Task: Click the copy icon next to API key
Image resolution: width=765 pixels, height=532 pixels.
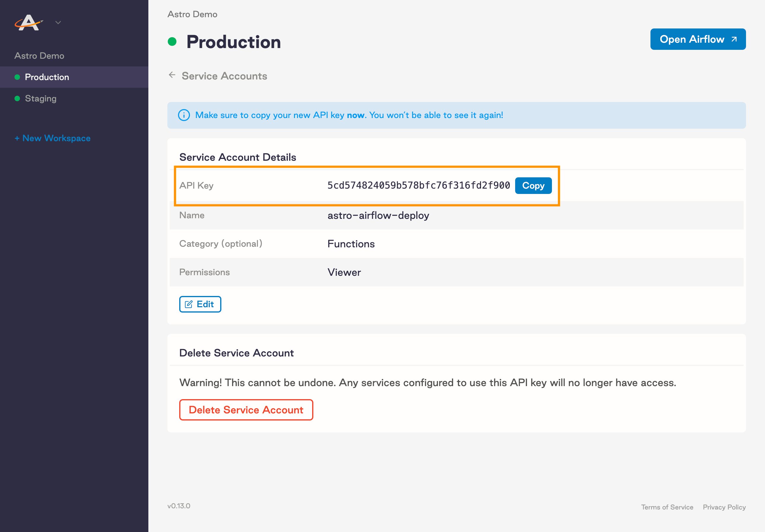Action: pyautogui.click(x=533, y=186)
